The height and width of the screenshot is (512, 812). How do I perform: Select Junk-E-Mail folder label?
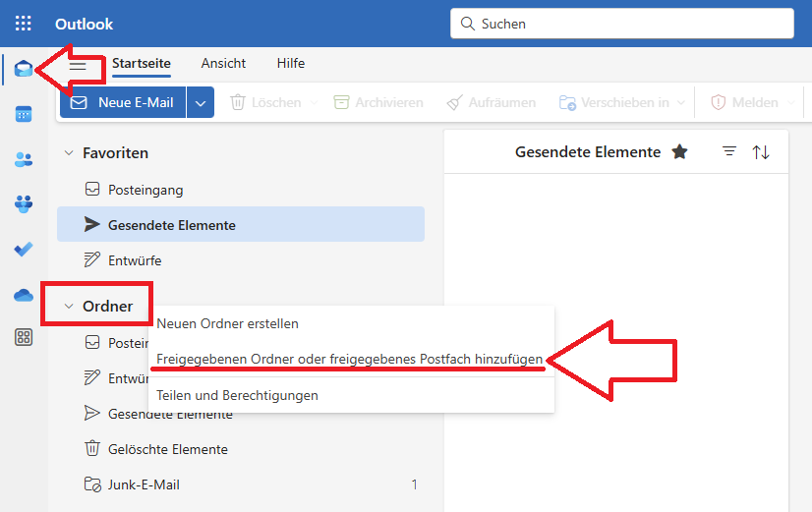pos(144,484)
